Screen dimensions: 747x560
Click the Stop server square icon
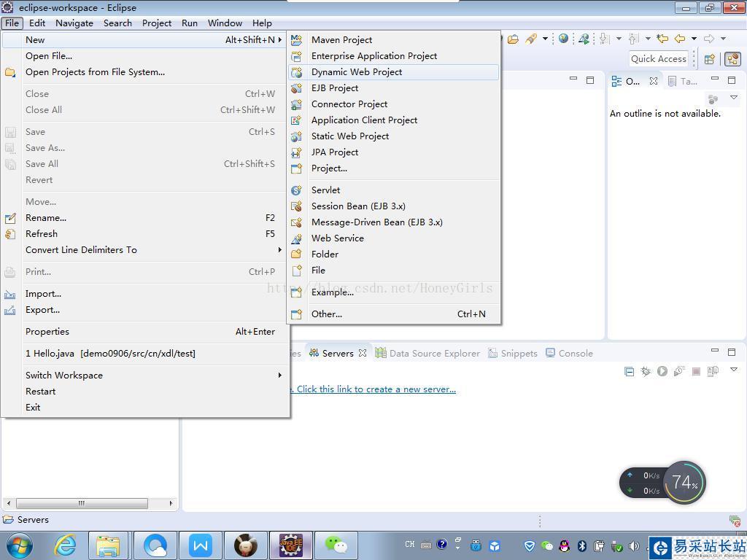696,371
